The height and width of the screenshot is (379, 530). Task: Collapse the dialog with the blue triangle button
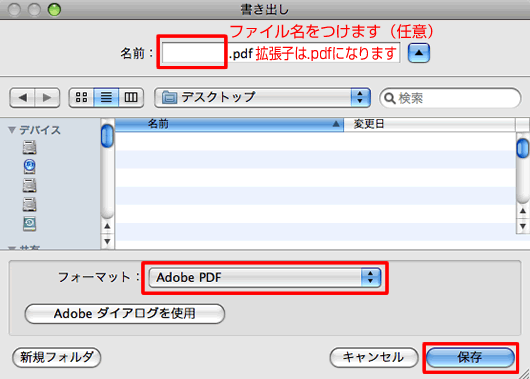coord(419,53)
